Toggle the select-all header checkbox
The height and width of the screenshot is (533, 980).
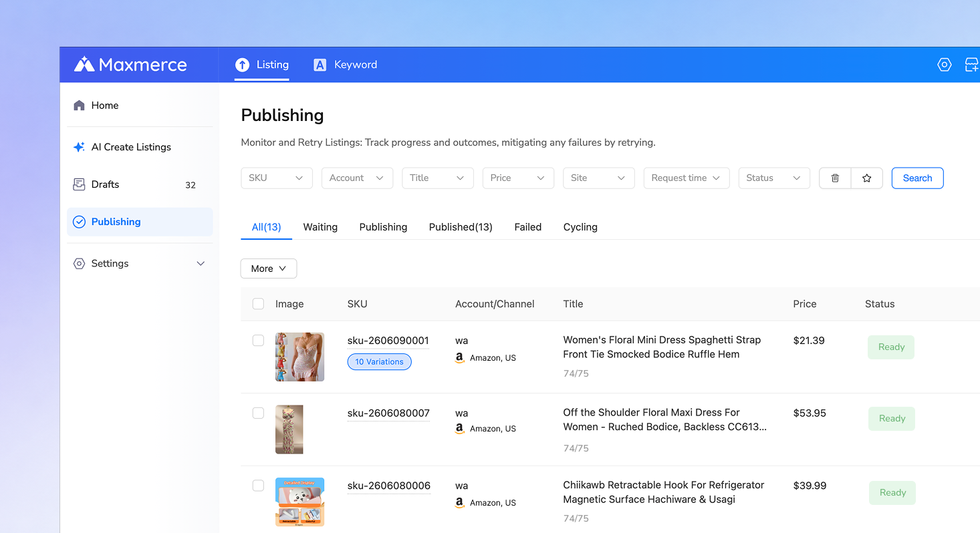258,304
